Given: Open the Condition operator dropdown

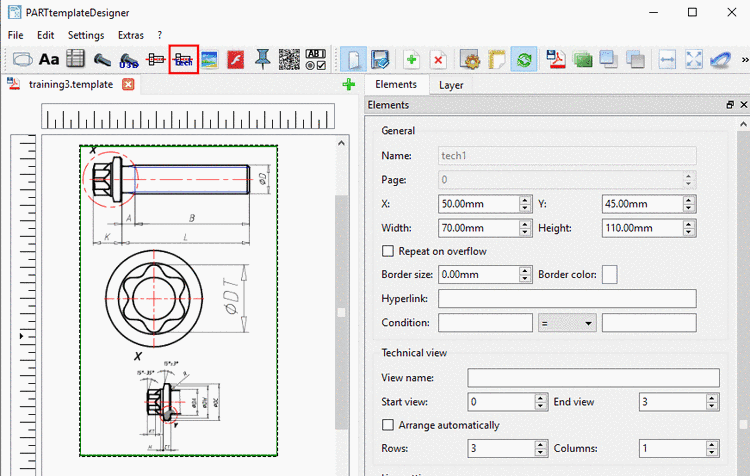Looking at the screenshot, I should click(567, 323).
